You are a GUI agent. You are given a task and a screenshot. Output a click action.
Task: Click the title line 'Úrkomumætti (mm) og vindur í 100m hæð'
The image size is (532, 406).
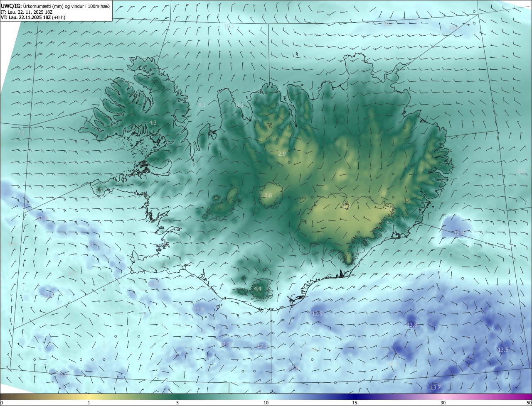[66, 6]
